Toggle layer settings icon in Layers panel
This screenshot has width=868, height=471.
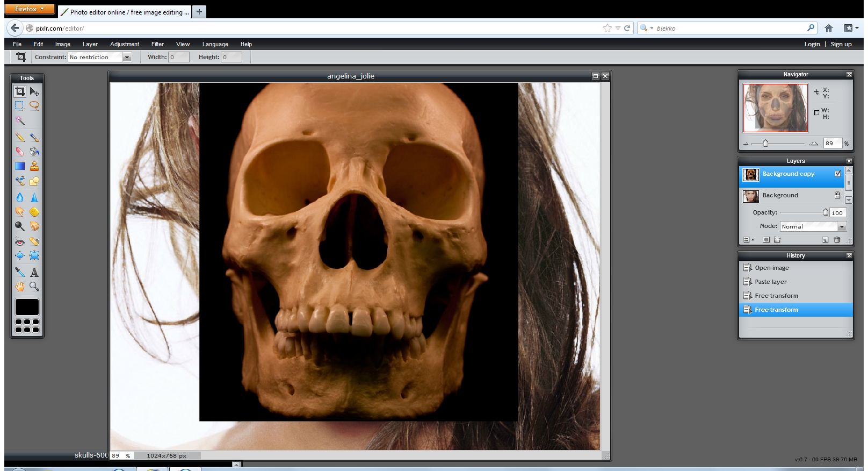pyautogui.click(x=749, y=240)
